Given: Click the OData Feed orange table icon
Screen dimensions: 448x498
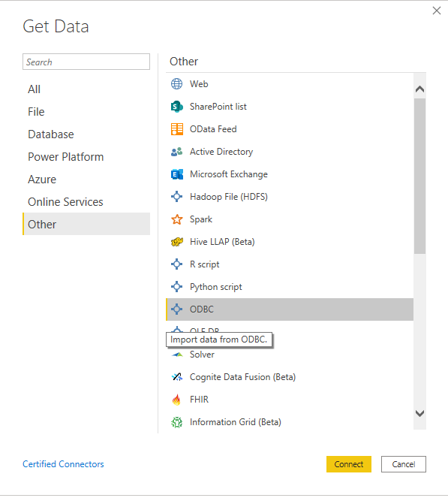Looking at the screenshot, I should click(177, 129).
